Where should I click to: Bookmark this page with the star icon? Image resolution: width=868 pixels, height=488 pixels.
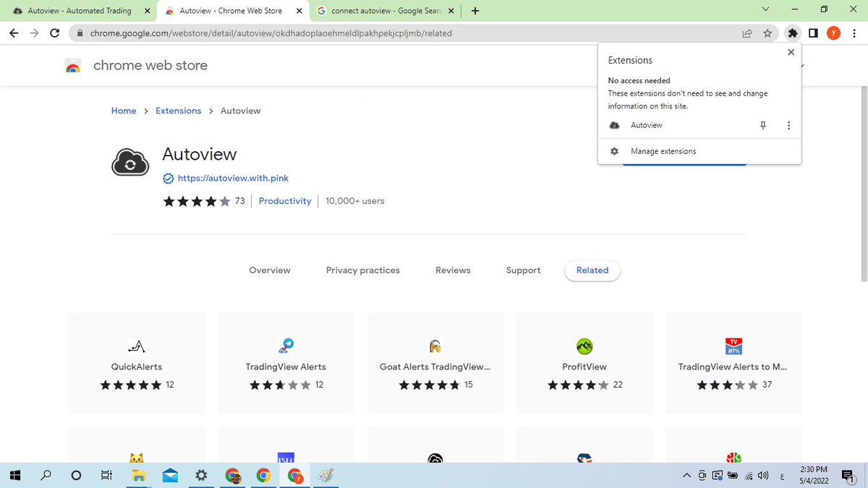[767, 33]
